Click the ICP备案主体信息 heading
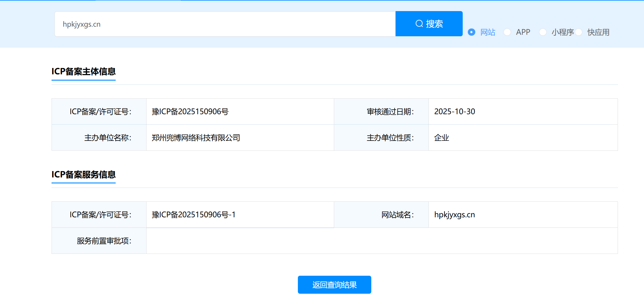Image resolution: width=644 pixels, height=300 pixels. click(x=84, y=71)
